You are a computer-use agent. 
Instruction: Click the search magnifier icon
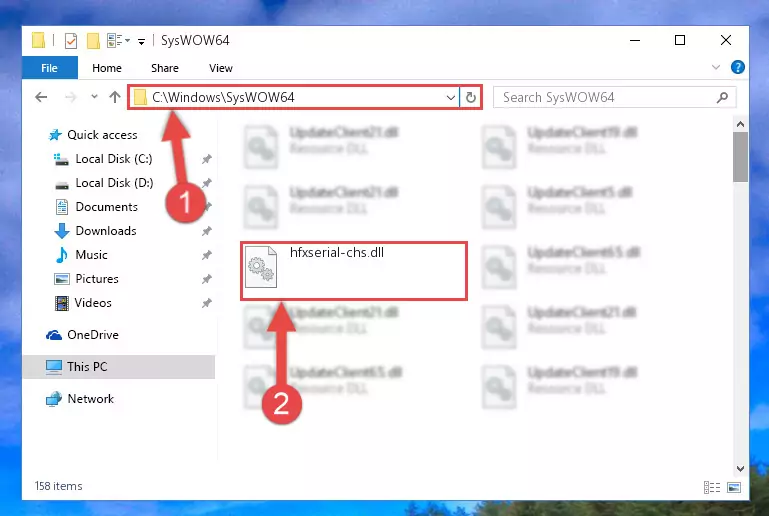(x=722, y=97)
